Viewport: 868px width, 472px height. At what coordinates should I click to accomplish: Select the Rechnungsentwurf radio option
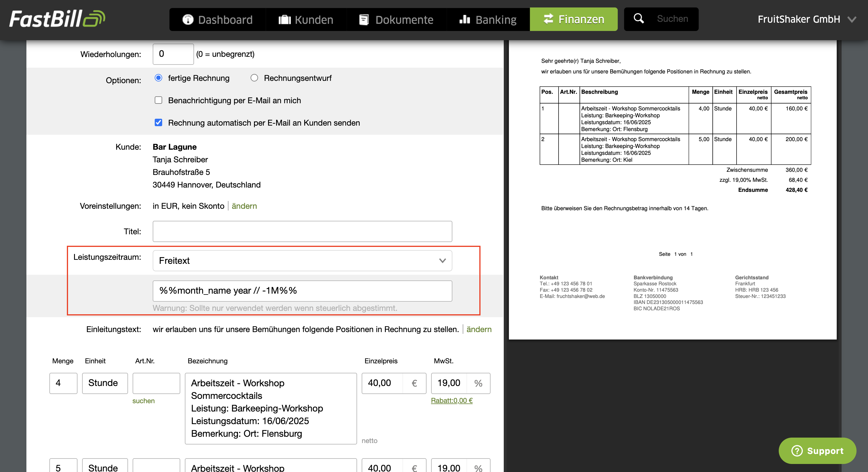[254, 78]
